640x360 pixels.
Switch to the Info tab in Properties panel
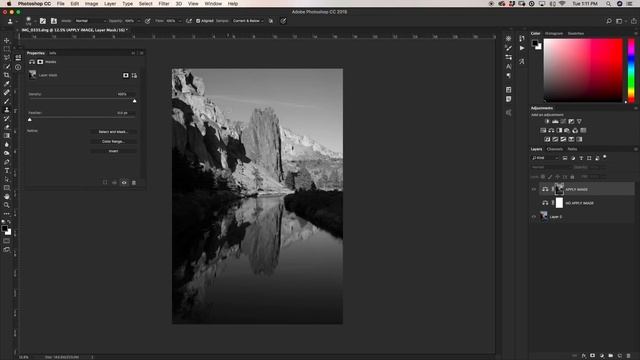point(53,53)
